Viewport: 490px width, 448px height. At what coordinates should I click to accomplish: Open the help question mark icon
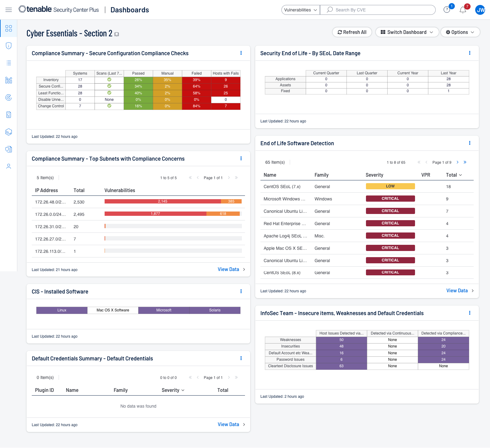point(446,10)
